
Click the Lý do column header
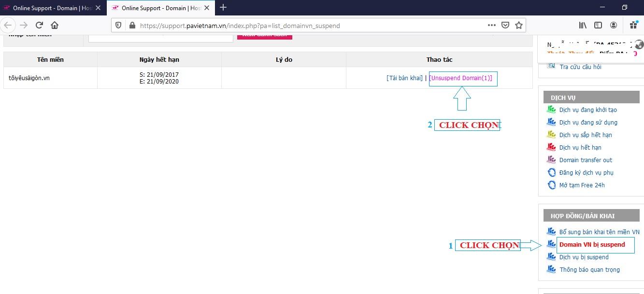pos(284,59)
